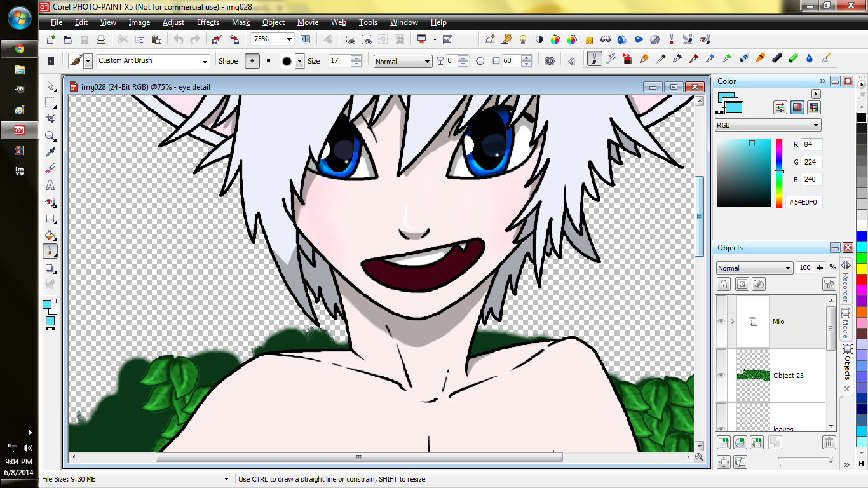Viewport: 868px width, 488px height.
Task: Open the Color docker flyout arrow
Action: (x=816, y=94)
